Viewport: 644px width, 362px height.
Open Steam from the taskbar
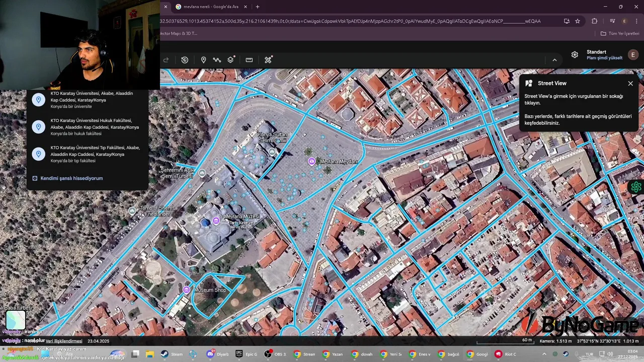[x=172, y=354]
